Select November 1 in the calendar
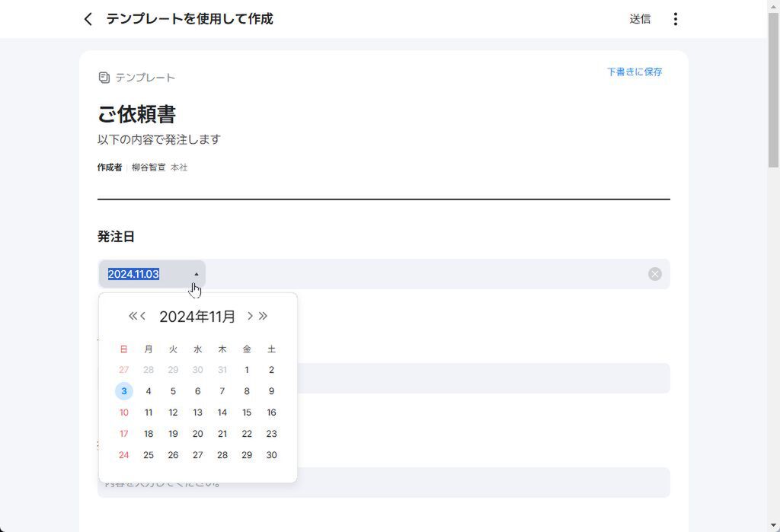The width and height of the screenshot is (780, 532). pyautogui.click(x=247, y=370)
